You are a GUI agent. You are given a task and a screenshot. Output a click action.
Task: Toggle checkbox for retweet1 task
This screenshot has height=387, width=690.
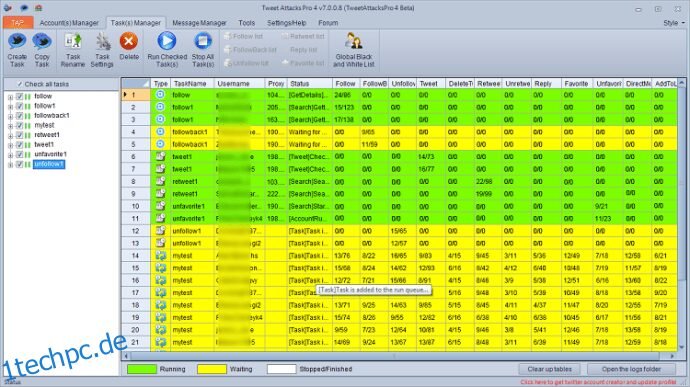coord(19,135)
